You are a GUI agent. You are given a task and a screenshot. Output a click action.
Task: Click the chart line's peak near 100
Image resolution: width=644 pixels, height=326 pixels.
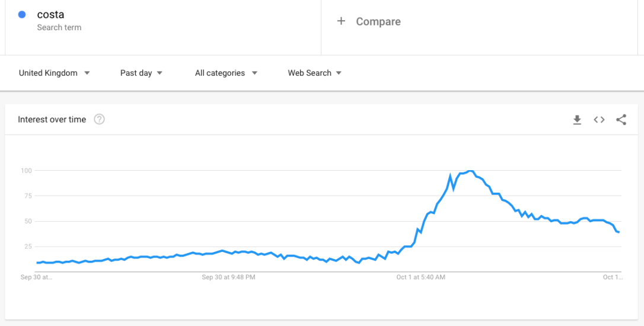coord(470,171)
